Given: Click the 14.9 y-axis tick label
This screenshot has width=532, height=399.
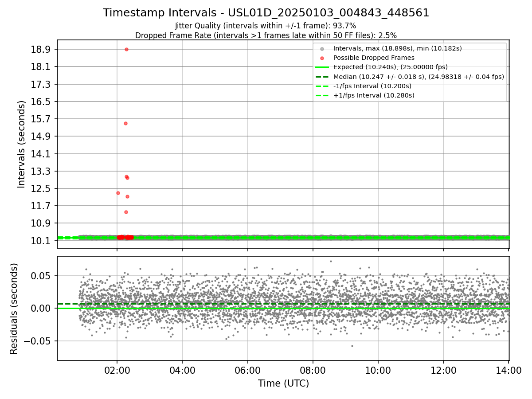Looking at the screenshot, I should click(x=41, y=136).
